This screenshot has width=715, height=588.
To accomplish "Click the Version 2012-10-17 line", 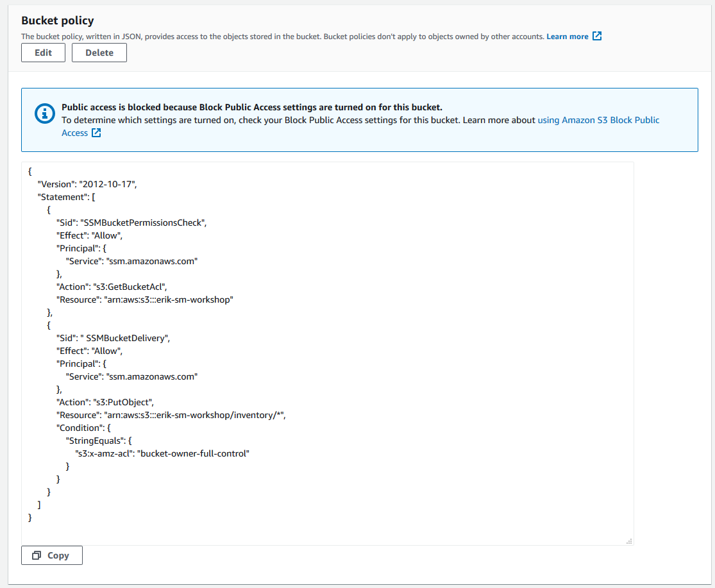I will (87, 184).
